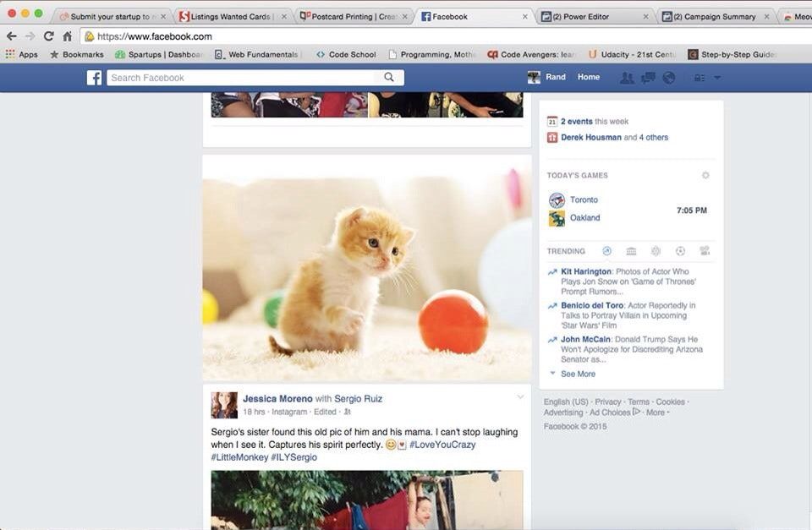Open the friend requests icon
Viewport: 812px width, 530px height.
(x=628, y=77)
